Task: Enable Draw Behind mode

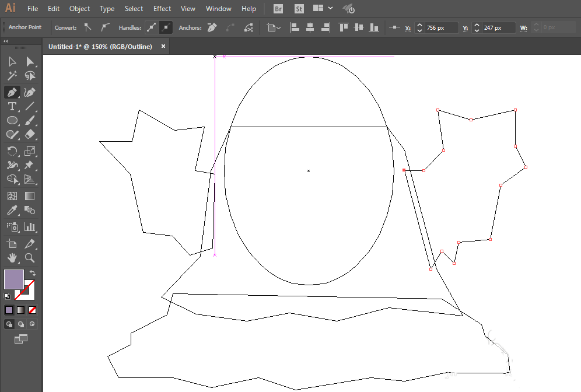Action: coord(21,324)
